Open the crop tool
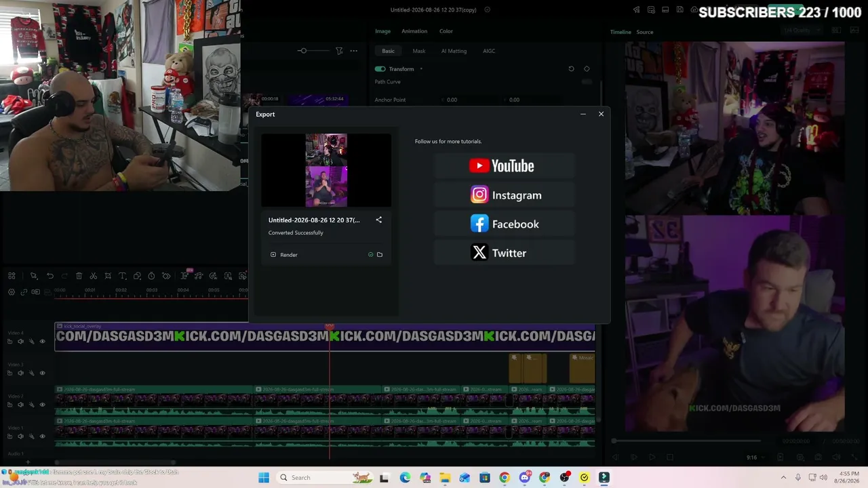The height and width of the screenshot is (488, 868). (108, 276)
